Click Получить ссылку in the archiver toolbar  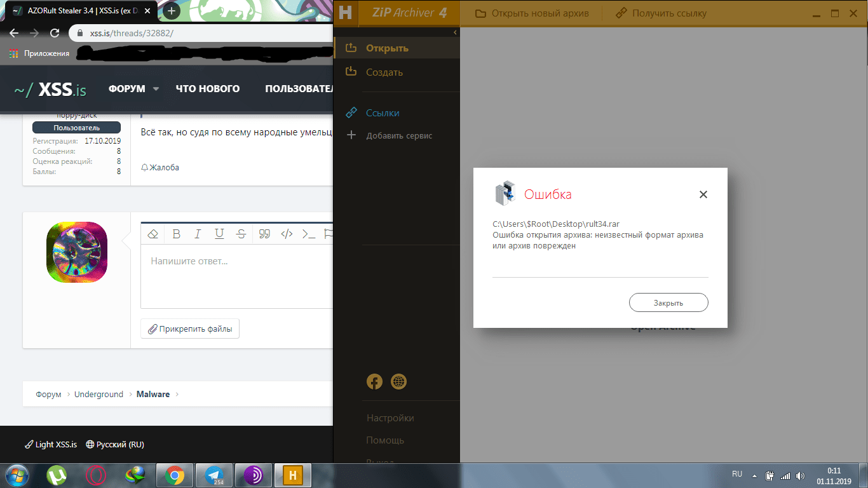661,13
